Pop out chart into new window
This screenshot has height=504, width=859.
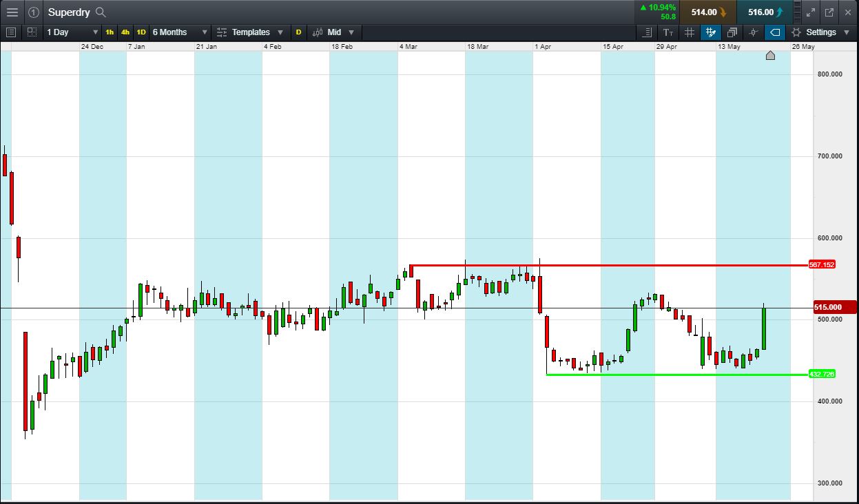(829, 12)
